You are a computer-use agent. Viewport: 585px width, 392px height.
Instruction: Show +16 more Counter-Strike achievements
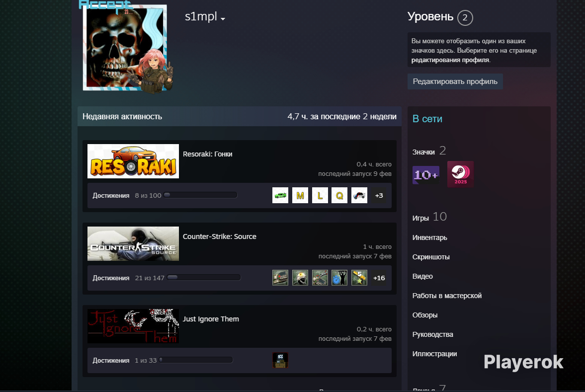[x=379, y=278]
